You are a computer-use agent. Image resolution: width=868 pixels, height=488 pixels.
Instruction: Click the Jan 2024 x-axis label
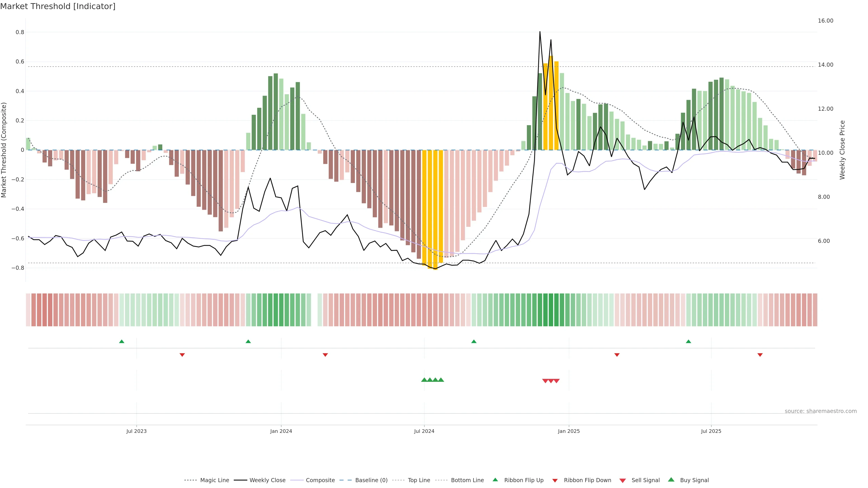[x=281, y=431]
